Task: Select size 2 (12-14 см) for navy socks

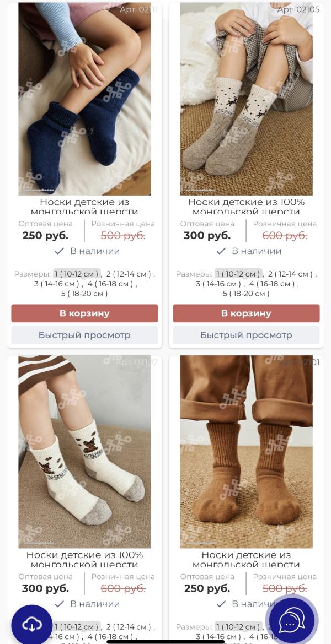Action: [x=129, y=274]
